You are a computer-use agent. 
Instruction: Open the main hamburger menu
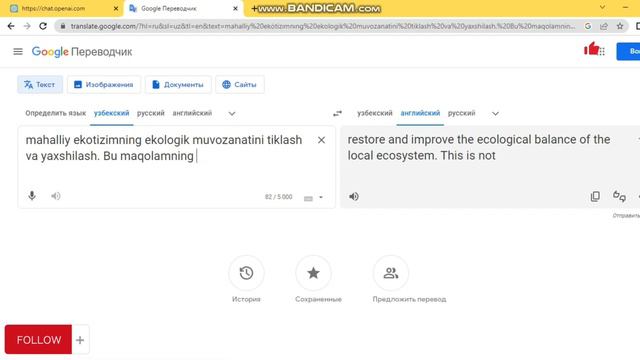point(18,51)
